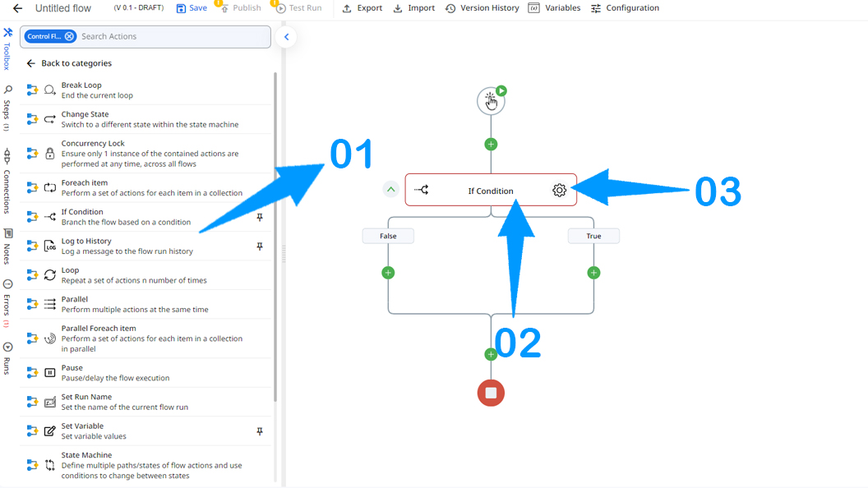The image size is (868, 488).
Task: Select the Pause action
Action: [x=146, y=373]
